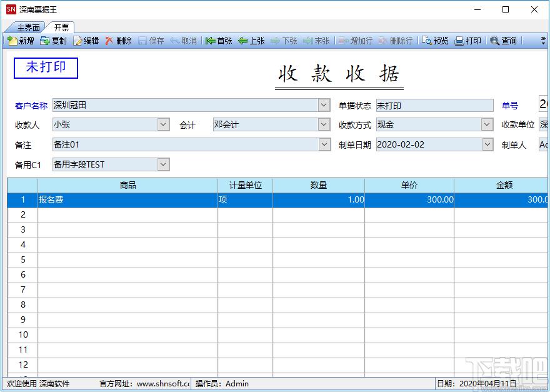Click the 打印 (Print) toolbar icon

click(468, 41)
